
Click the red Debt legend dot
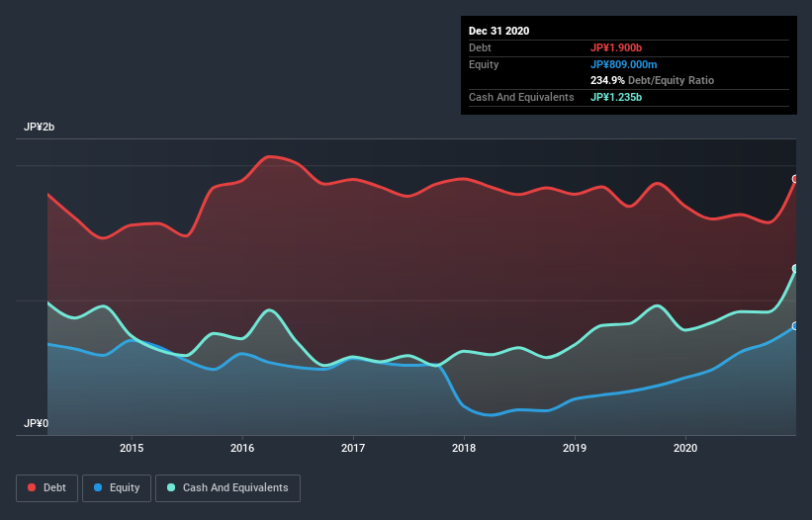click(32, 487)
